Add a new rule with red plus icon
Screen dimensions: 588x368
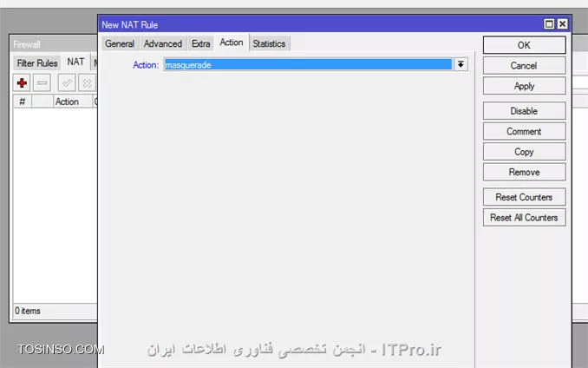click(22, 82)
